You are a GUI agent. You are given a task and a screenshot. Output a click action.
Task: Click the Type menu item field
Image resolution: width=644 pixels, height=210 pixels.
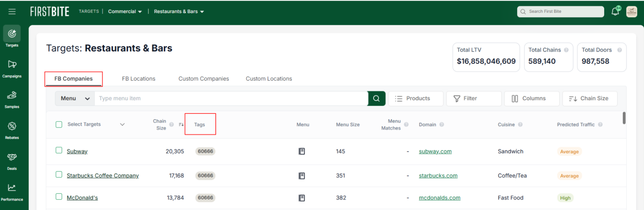click(231, 98)
